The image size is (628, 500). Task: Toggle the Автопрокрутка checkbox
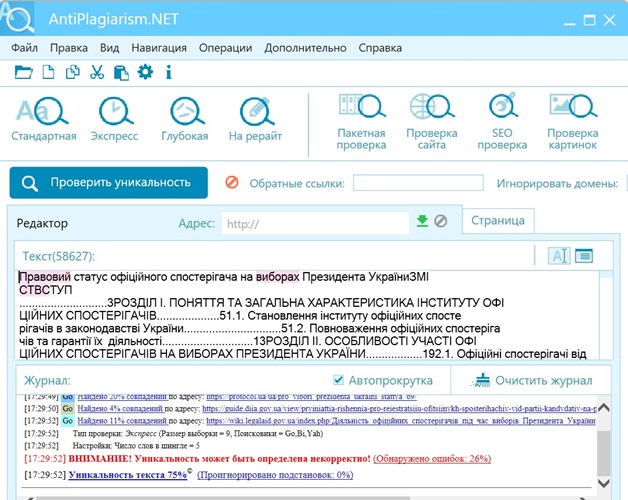[338, 379]
